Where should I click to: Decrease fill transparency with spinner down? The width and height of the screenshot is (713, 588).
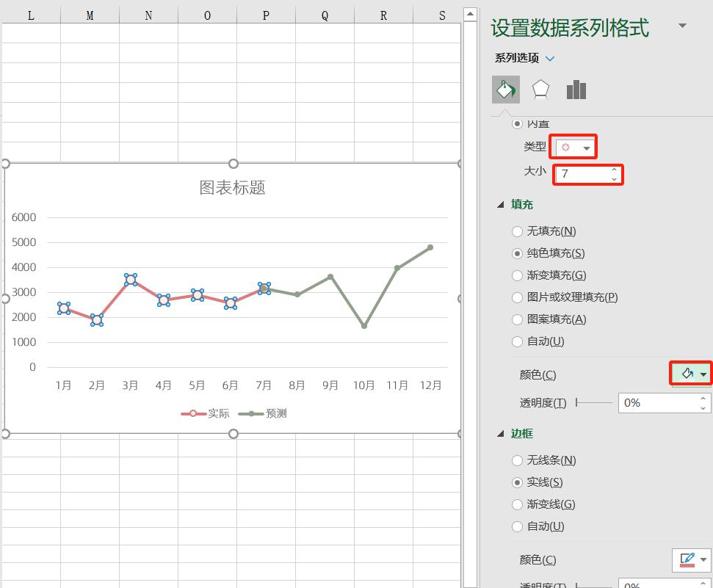coord(703,408)
